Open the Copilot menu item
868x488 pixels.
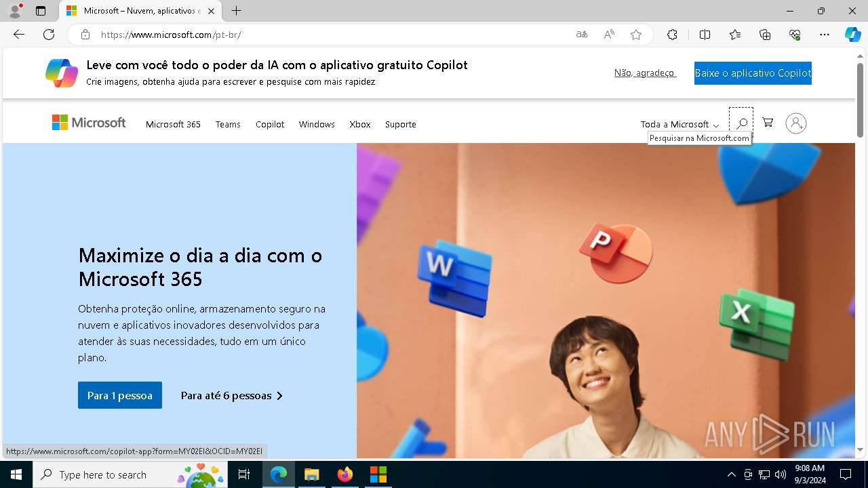pyautogui.click(x=270, y=124)
